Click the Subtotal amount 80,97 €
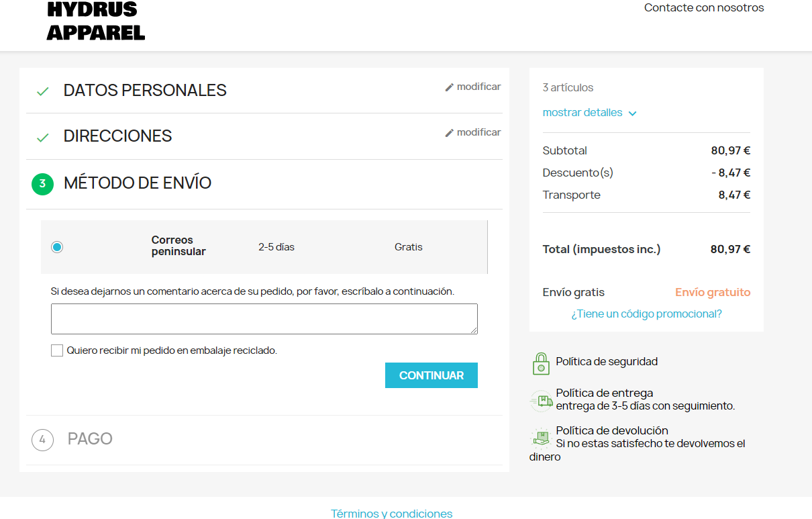 point(731,151)
